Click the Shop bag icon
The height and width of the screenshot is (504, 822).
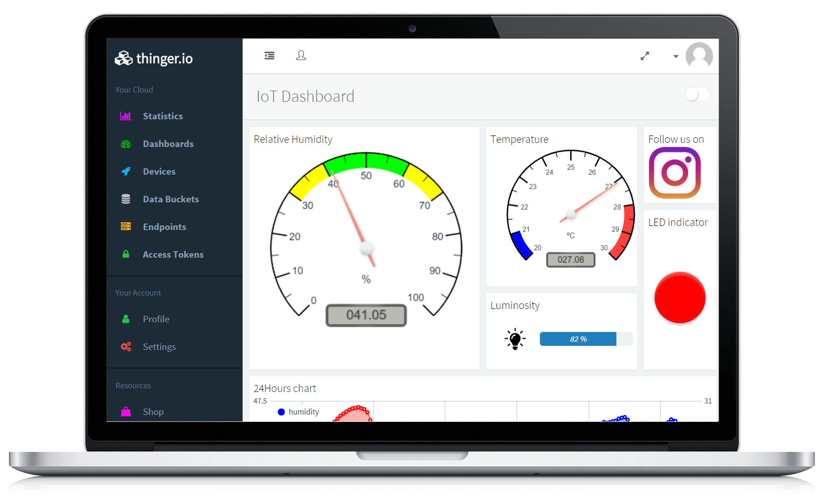(126, 412)
